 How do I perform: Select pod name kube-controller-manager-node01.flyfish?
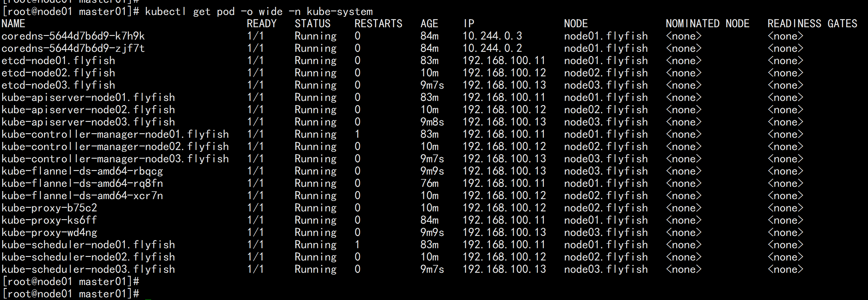(115, 134)
